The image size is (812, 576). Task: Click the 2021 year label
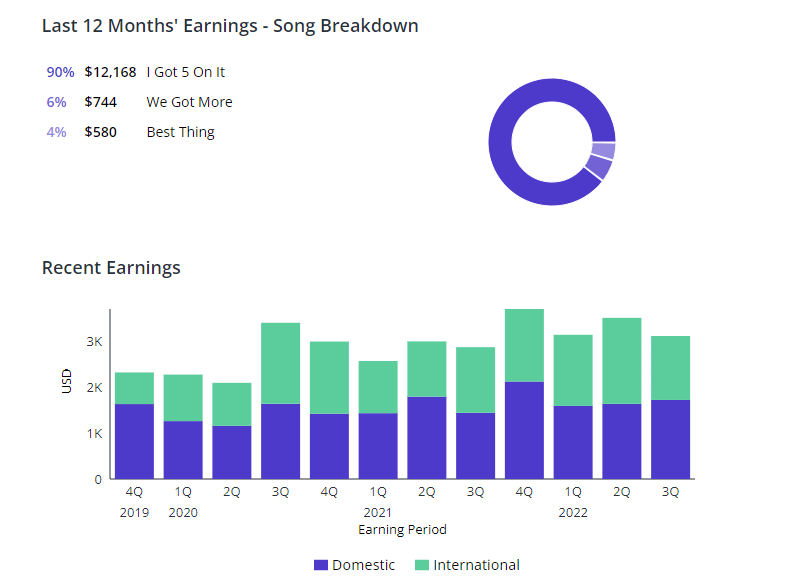tap(378, 513)
